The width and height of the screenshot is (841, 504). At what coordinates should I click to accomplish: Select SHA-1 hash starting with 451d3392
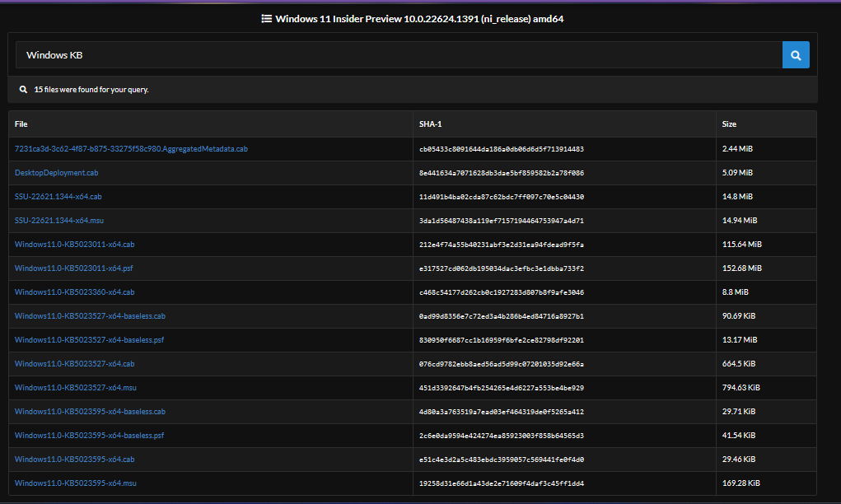tap(502, 388)
